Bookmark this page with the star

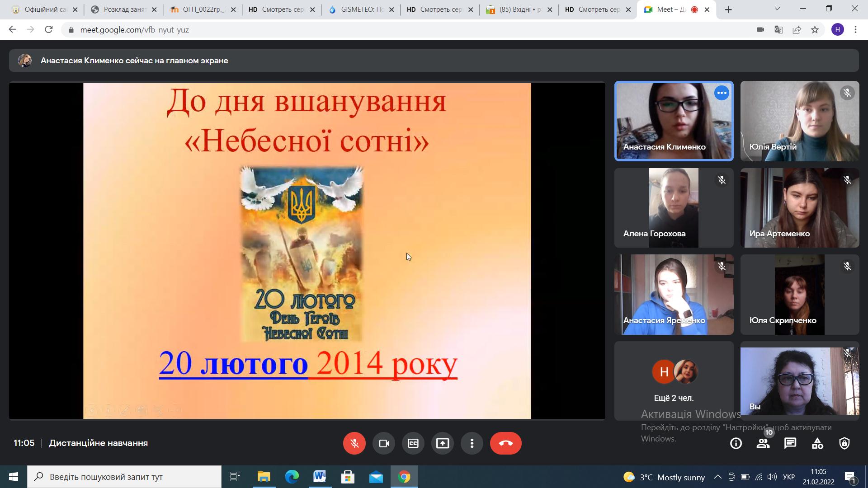click(815, 29)
